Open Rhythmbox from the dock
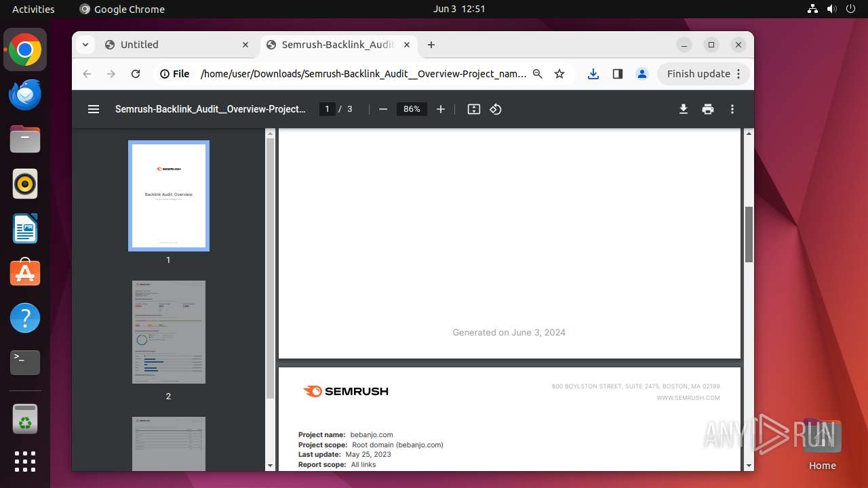The width and height of the screenshot is (868, 488). [25, 184]
